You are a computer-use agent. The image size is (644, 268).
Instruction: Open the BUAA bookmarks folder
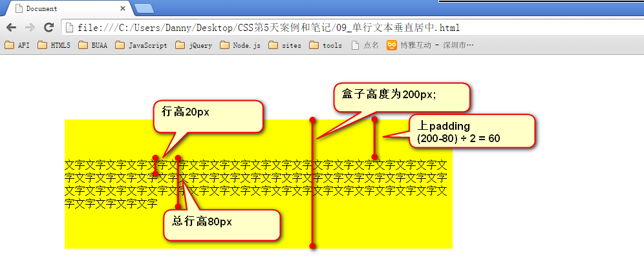pos(93,46)
